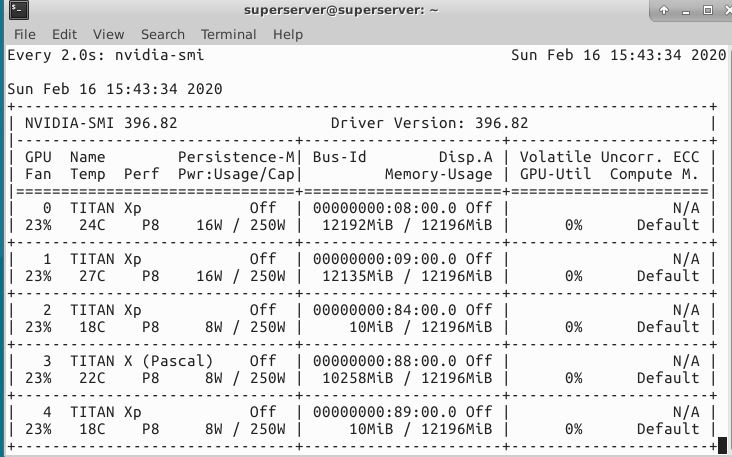
Task: Click the 'Memory-Usage' column header
Action: click(438, 174)
